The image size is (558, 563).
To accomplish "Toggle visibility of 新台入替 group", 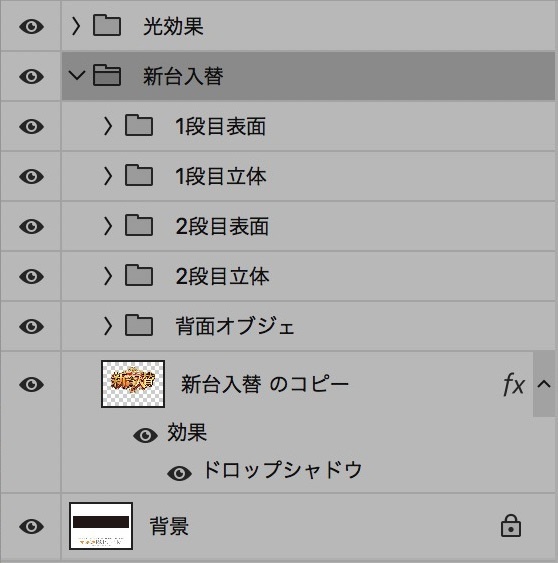I will [x=31, y=76].
